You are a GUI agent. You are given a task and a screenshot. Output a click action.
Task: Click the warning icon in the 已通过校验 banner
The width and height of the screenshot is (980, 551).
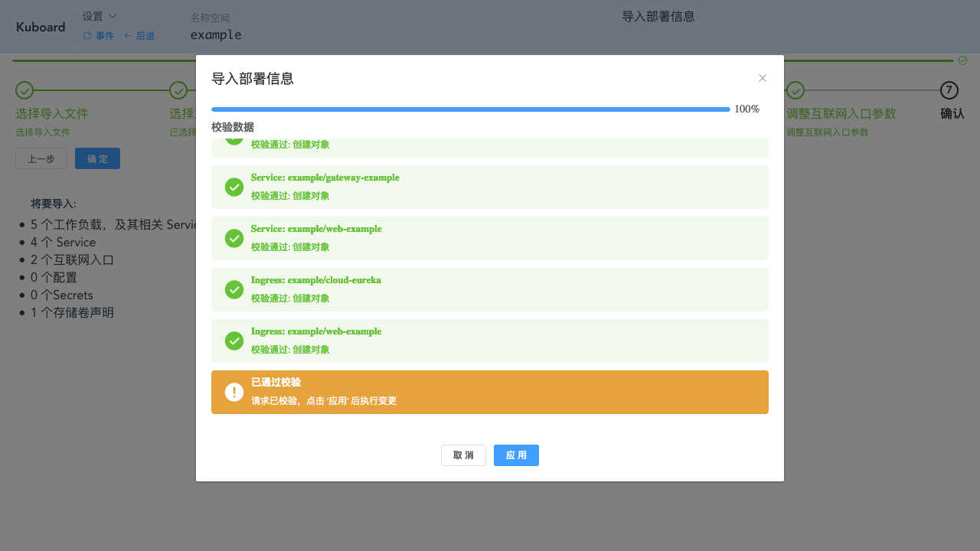click(x=234, y=391)
